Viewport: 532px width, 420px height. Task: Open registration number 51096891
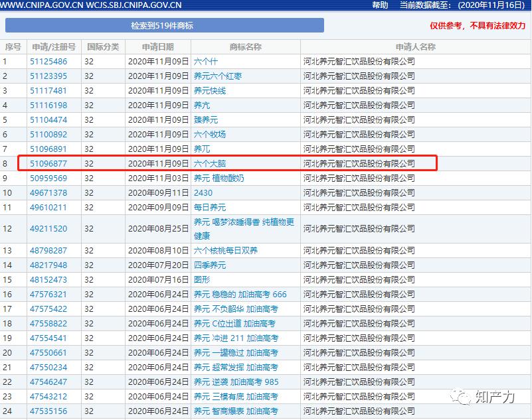pos(48,149)
